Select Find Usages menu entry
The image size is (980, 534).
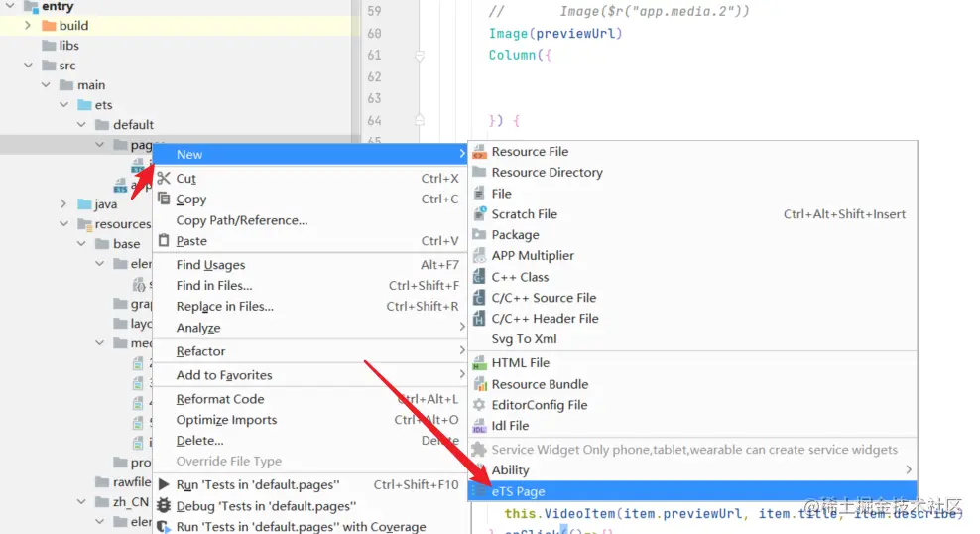[x=310, y=264]
